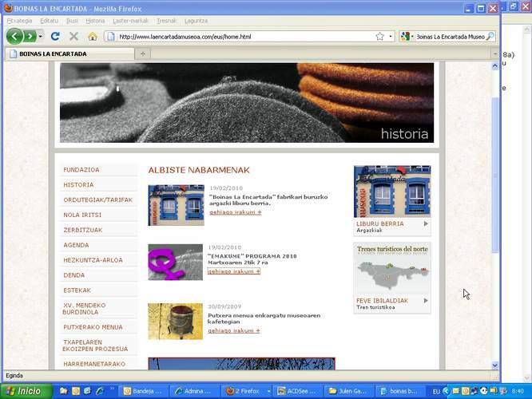Open the 2 Firefox taskbar group
Viewport: 532px width, 399px height.
click(x=247, y=391)
